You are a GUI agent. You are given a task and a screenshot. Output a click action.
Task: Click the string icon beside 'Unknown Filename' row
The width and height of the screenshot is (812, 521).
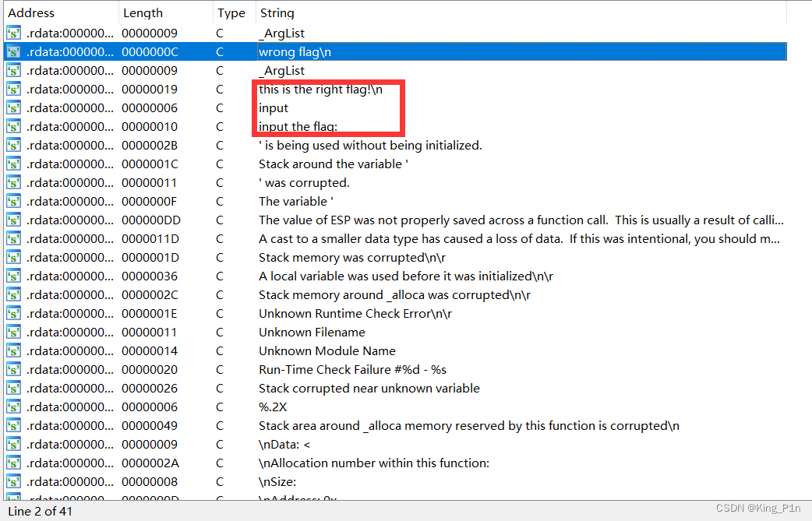13,333
